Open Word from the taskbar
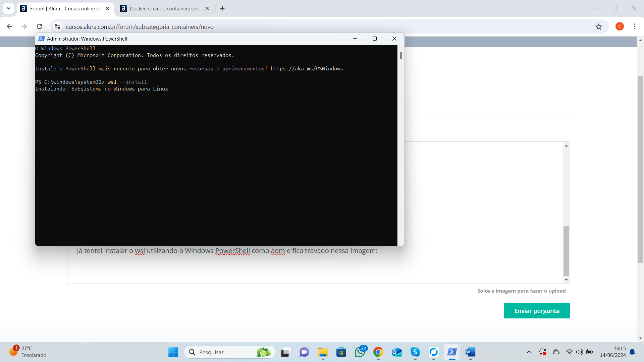Image resolution: width=644 pixels, height=362 pixels. pos(470,352)
